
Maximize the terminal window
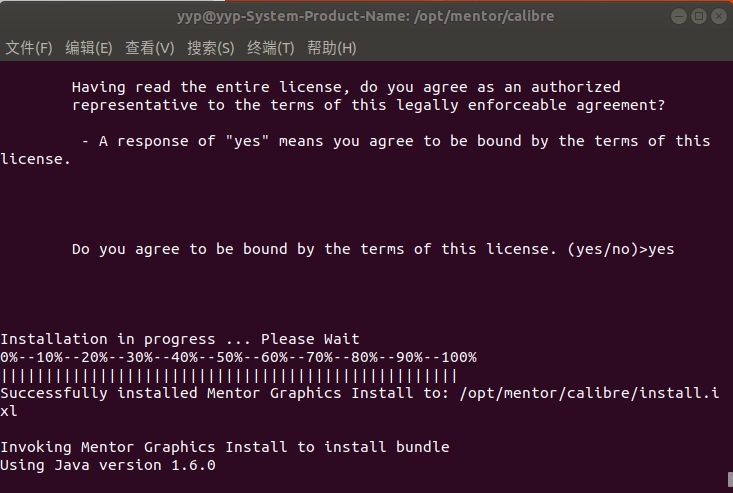coord(699,16)
